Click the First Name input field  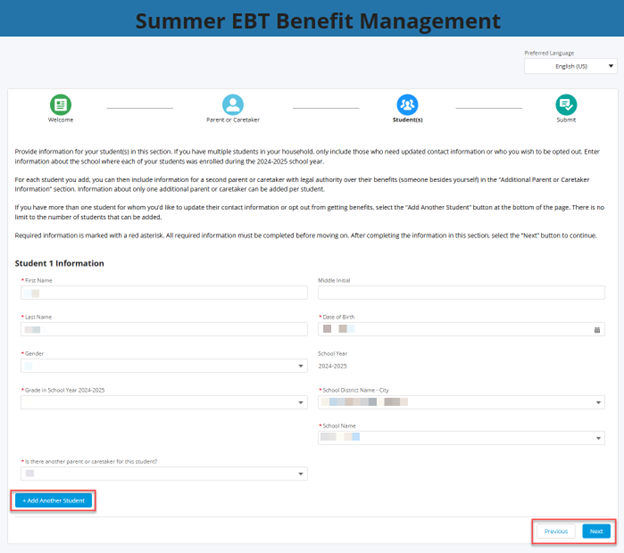162,293
